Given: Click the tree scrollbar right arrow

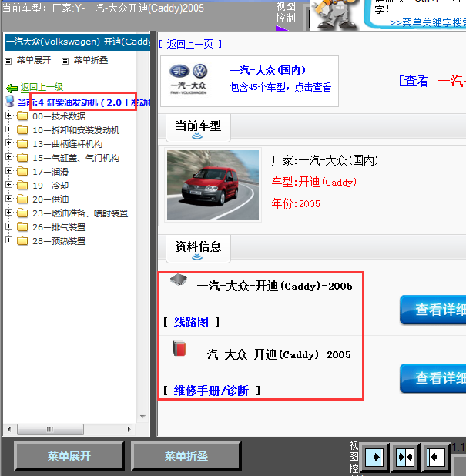Looking at the screenshot, I should [x=129, y=429].
